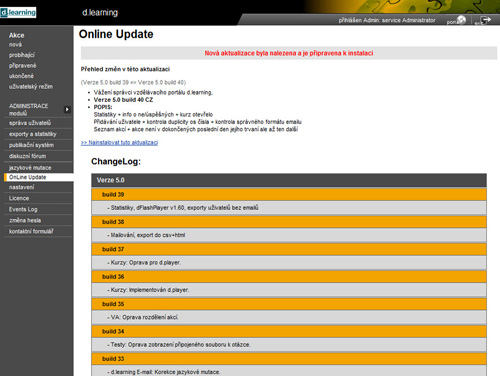Click the exit arrow icon
500x376 pixels.
(x=486, y=20)
